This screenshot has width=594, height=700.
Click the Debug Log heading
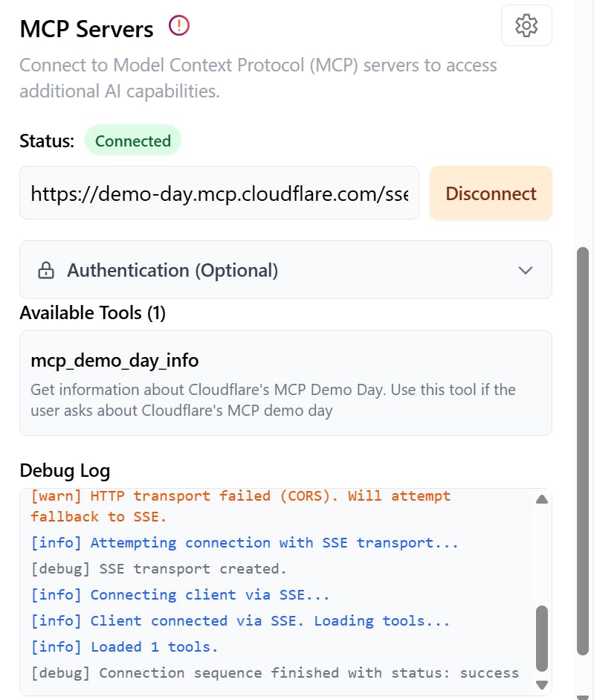coord(65,470)
